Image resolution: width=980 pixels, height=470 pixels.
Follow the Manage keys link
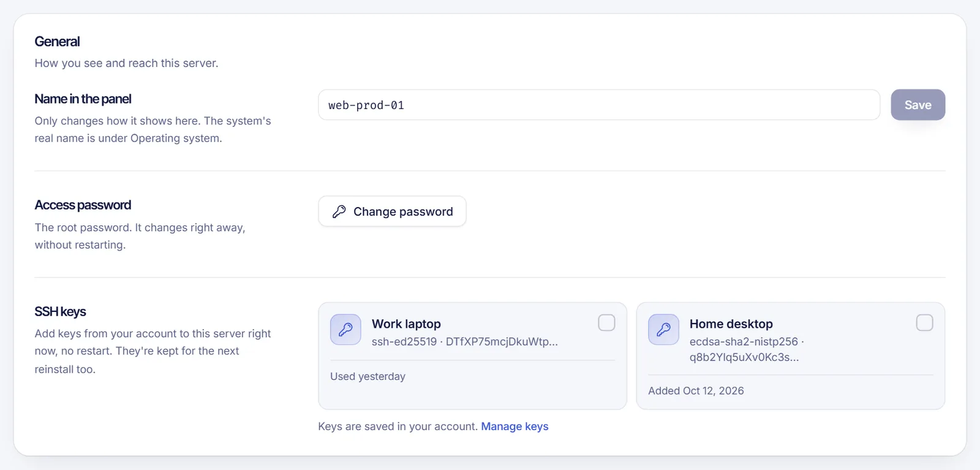(514, 426)
